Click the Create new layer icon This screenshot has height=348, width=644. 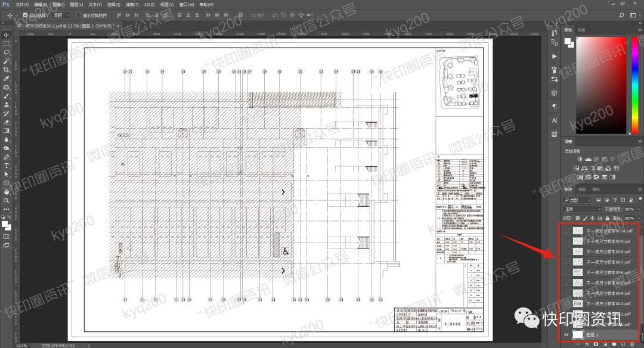click(623, 344)
